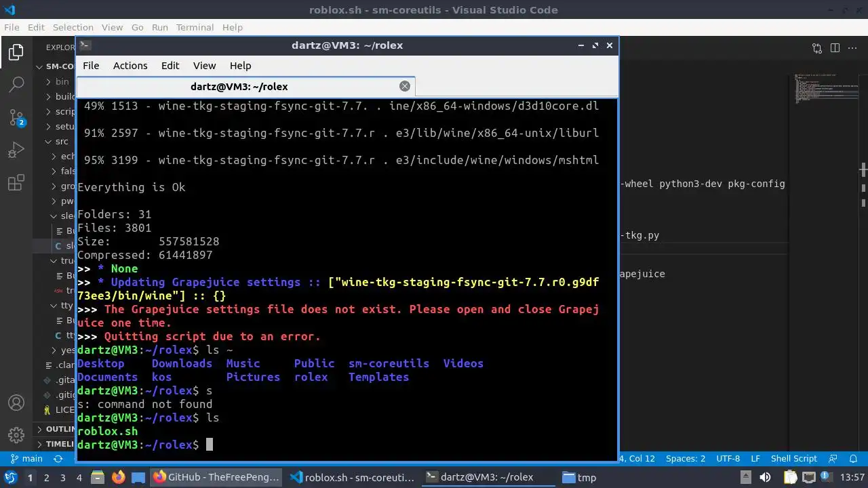Expand the TIMELINE section
Viewport: 868px width, 488px height.
point(54,444)
